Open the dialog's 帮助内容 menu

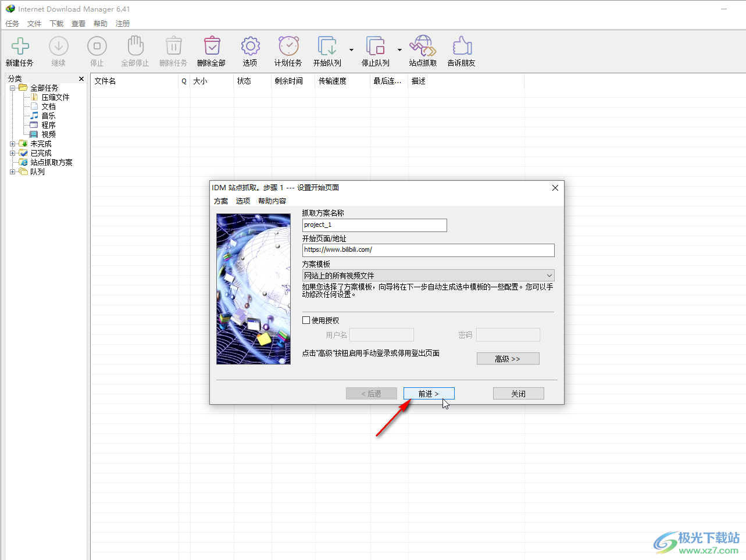(x=272, y=201)
